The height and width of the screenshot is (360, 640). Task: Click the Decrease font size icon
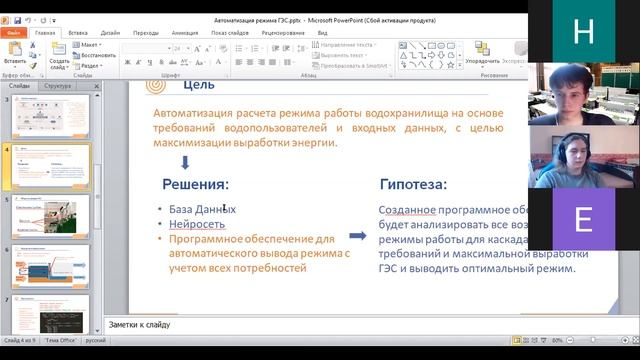208,49
